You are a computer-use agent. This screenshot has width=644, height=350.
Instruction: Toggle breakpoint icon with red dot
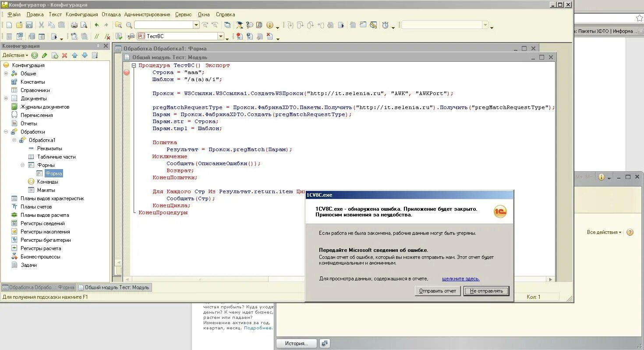tap(240, 36)
